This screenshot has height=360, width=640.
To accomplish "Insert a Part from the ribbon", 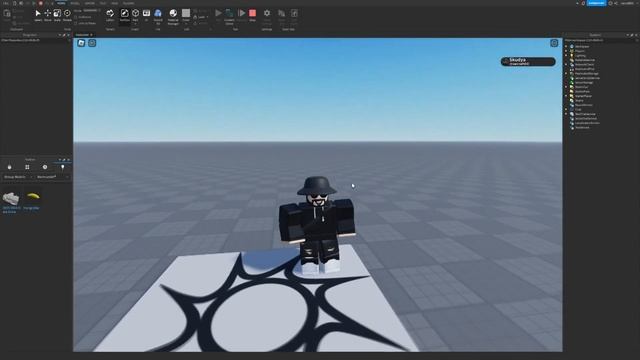I will point(135,15).
